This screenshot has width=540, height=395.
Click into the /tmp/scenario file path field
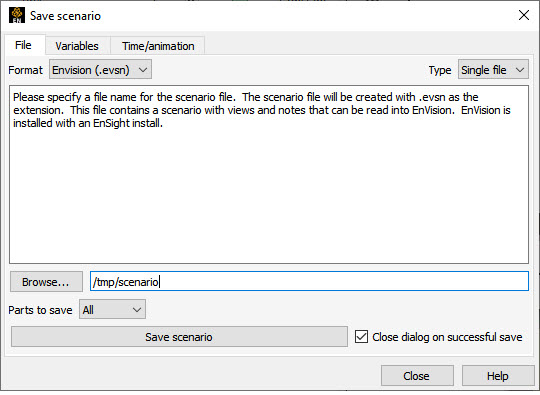[x=309, y=281]
